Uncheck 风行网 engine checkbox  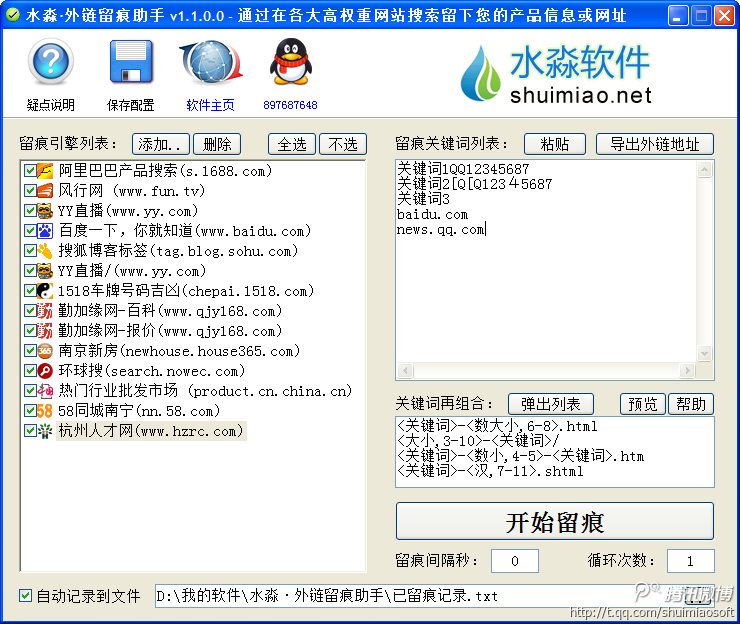30,191
